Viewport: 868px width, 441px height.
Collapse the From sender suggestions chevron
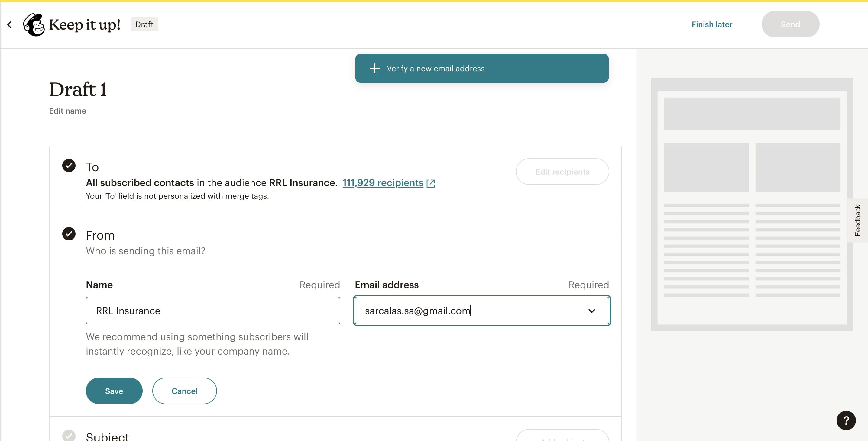[x=592, y=311]
